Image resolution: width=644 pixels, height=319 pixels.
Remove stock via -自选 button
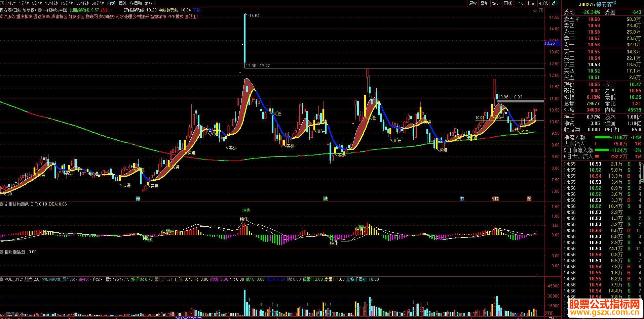tap(543, 3)
